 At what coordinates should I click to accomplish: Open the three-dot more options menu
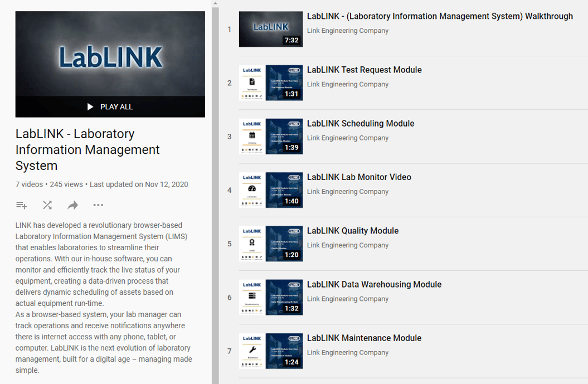tap(98, 205)
